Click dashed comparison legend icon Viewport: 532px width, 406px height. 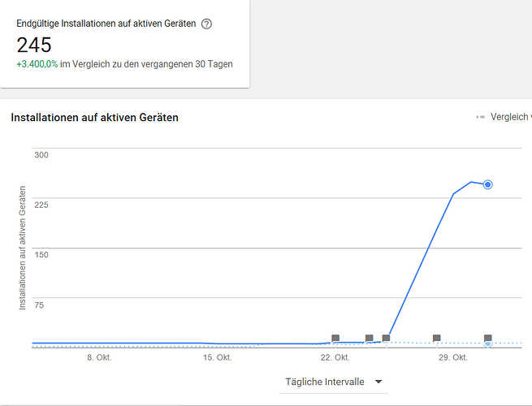point(481,117)
